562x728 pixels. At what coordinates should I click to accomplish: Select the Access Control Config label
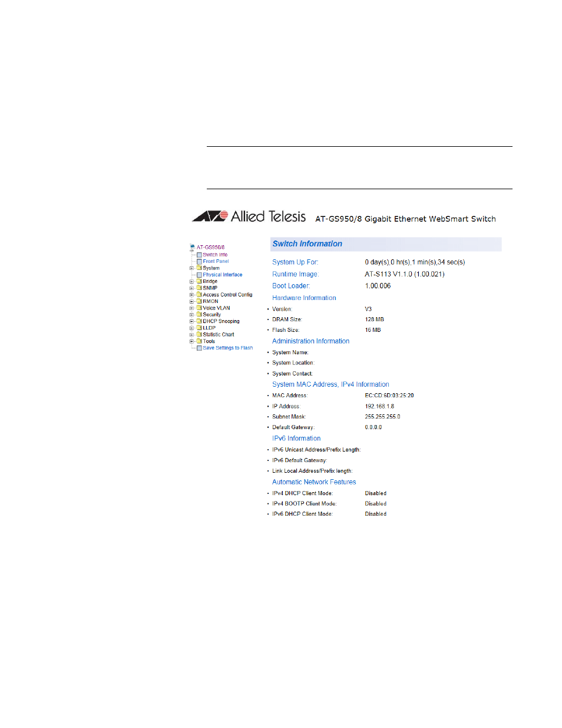tap(227, 295)
